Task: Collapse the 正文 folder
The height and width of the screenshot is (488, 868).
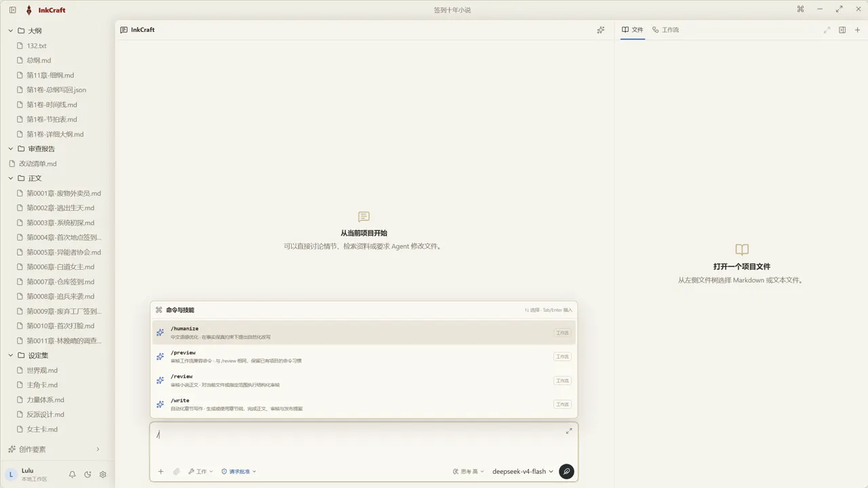Action: 11,178
